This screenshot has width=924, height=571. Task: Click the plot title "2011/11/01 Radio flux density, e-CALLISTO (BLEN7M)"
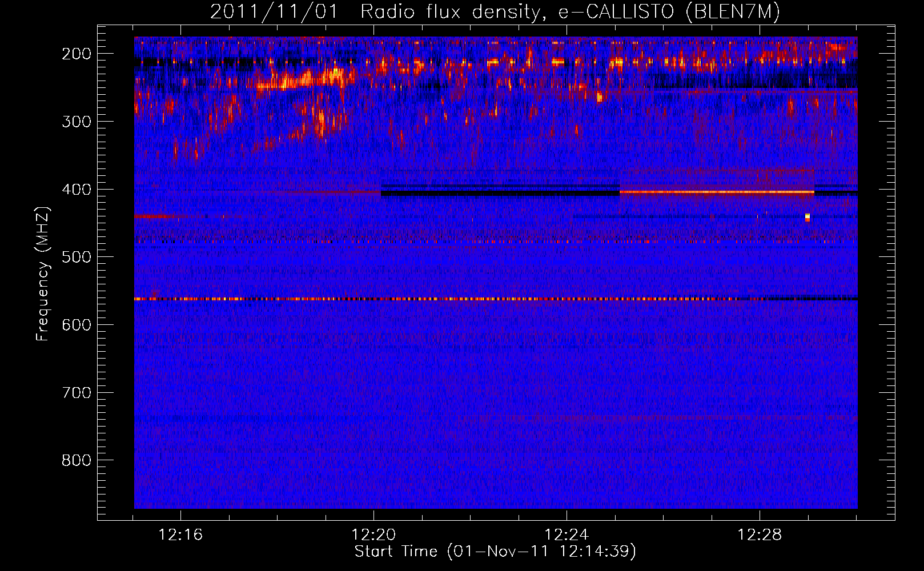495,11
